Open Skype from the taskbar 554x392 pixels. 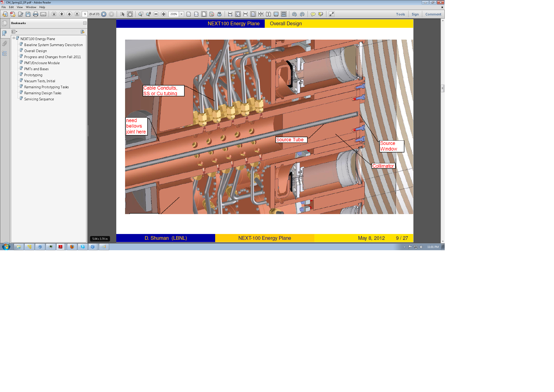click(82, 247)
